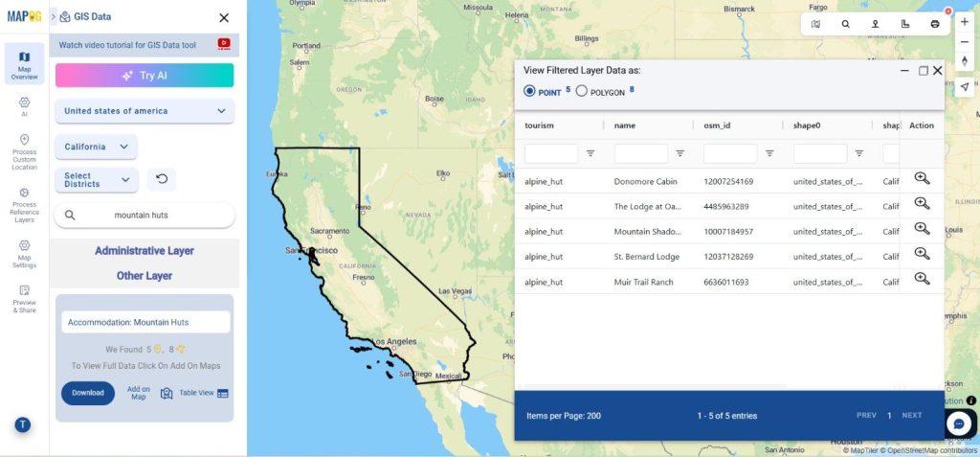This screenshot has height=457, width=980.
Task: Click the place marker pin tool
Action: (875, 24)
